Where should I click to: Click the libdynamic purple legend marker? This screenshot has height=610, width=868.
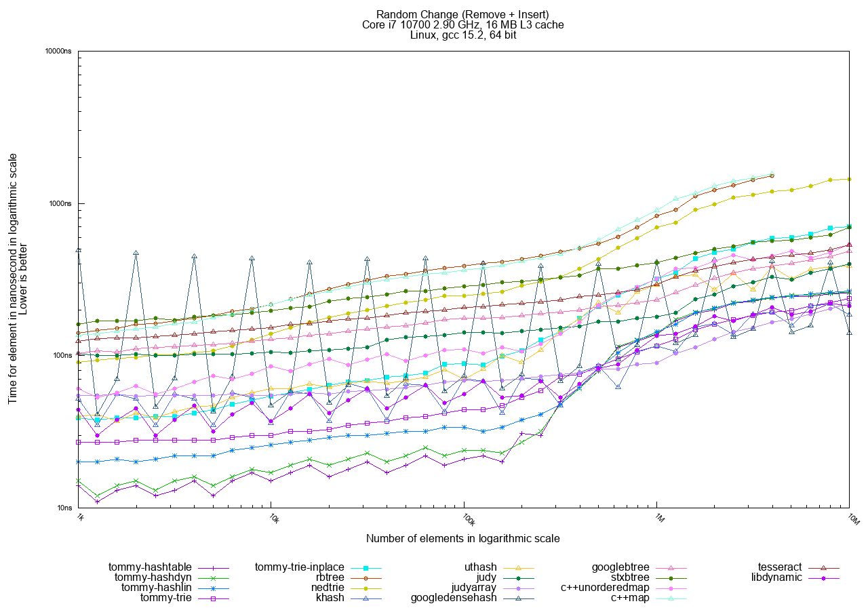823,577
